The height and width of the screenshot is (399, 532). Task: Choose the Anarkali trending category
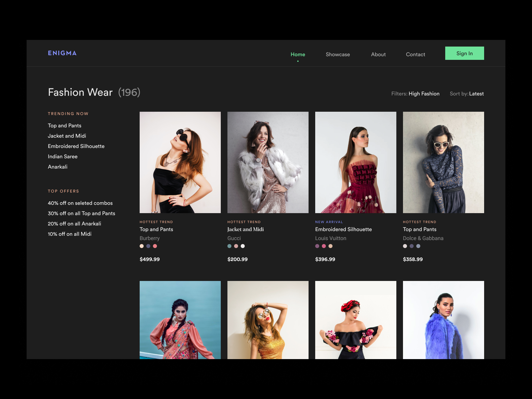coord(58,167)
